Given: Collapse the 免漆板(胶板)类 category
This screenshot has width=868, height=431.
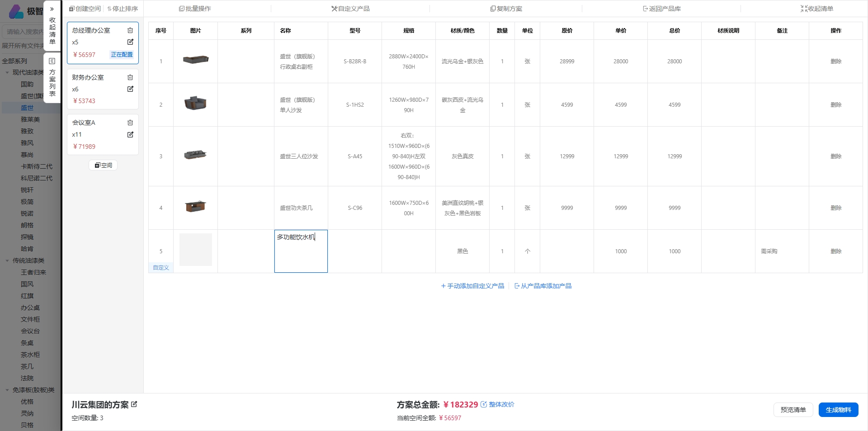Looking at the screenshot, I should point(7,390).
